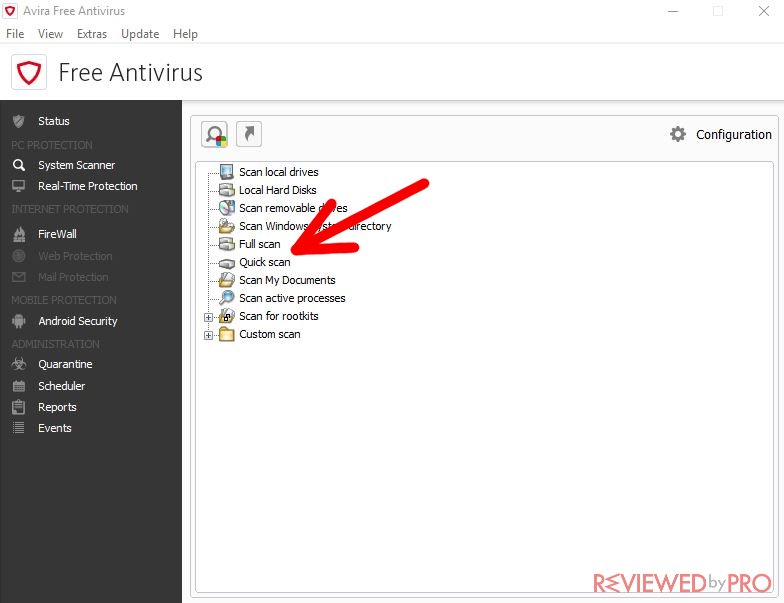Click the Scheduler calendar icon
784x603 pixels.
tap(18, 386)
